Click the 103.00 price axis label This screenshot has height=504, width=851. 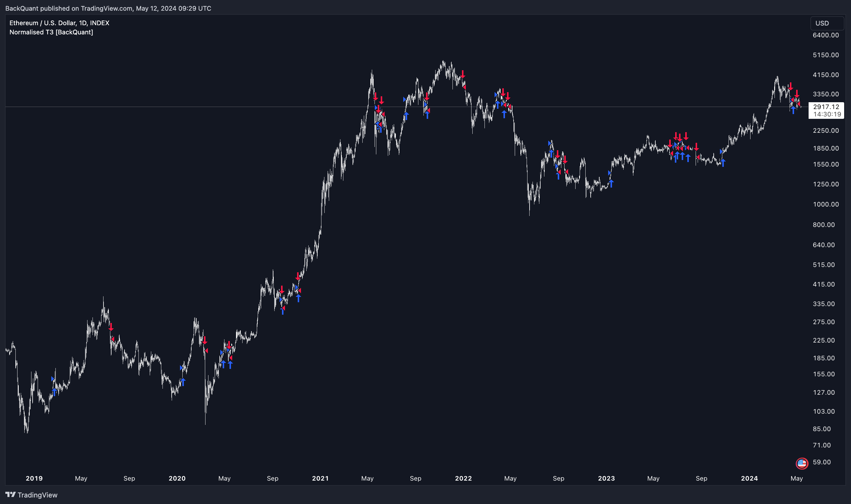823,411
